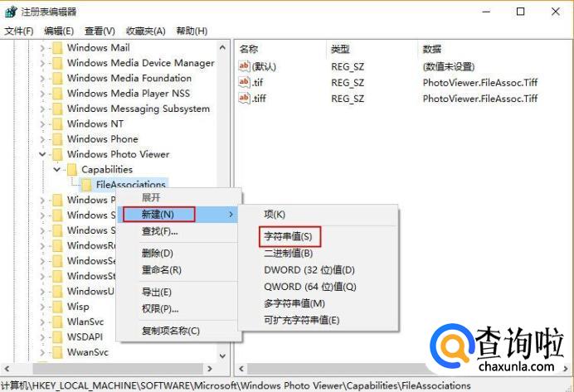The width and height of the screenshot is (574, 392).
Task: Expand the Windows Media Device Manager key
Action: 42,64
